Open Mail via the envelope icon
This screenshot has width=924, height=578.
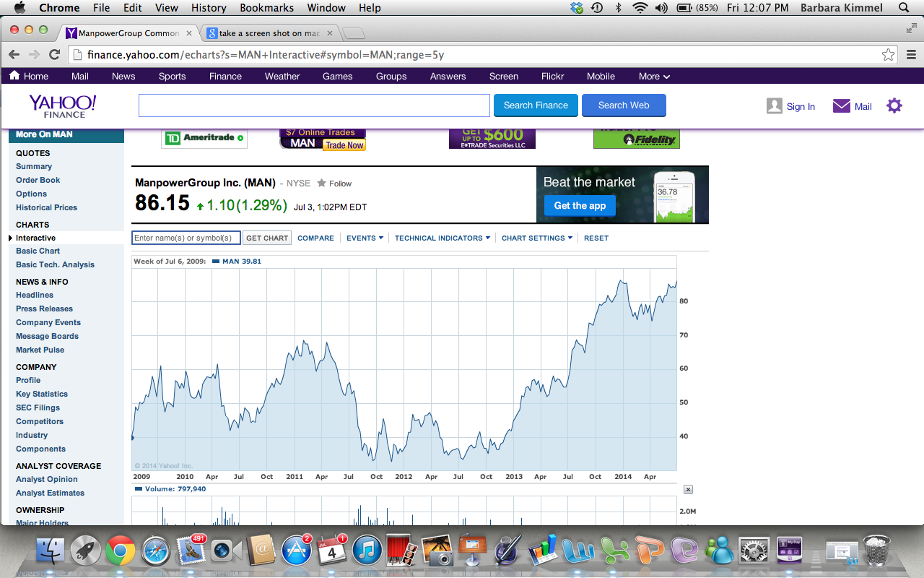coord(842,105)
